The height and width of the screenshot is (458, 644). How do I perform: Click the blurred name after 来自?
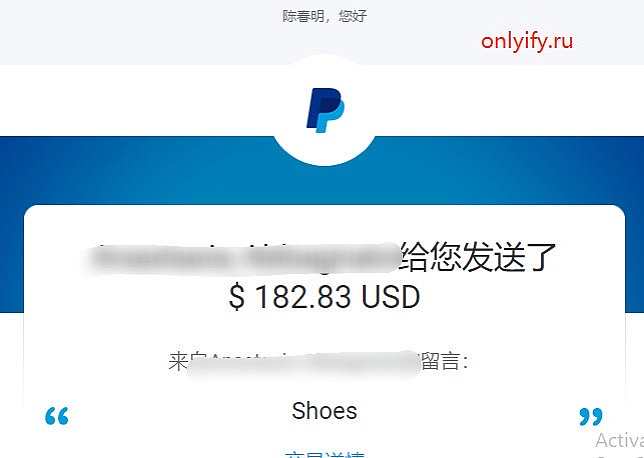[x=303, y=364]
